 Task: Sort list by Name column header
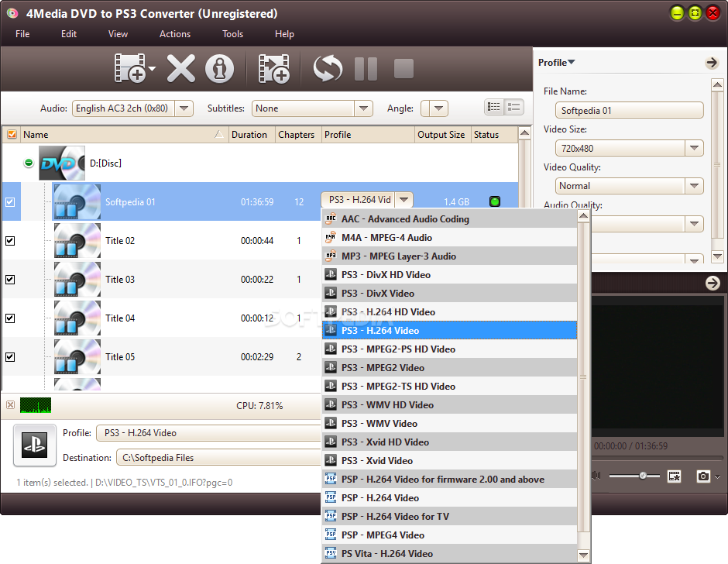(x=124, y=134)
